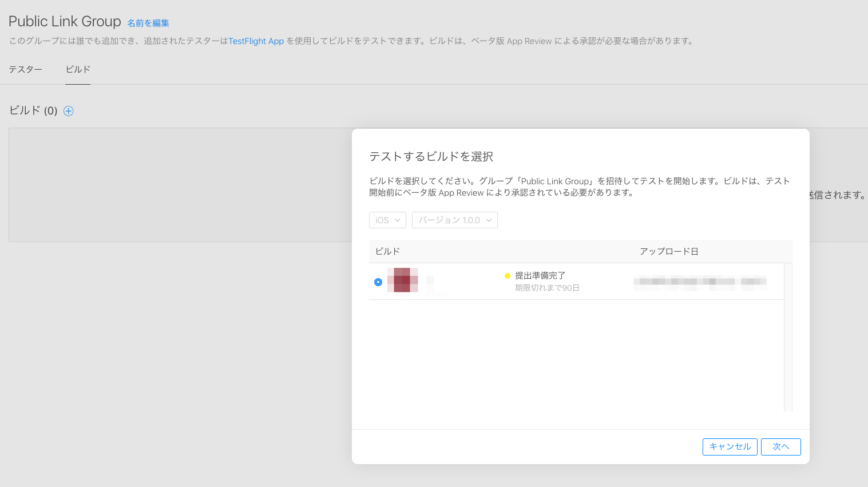Expand the バージョン 1.0.0 dropdown

click(x=454, y=220)
